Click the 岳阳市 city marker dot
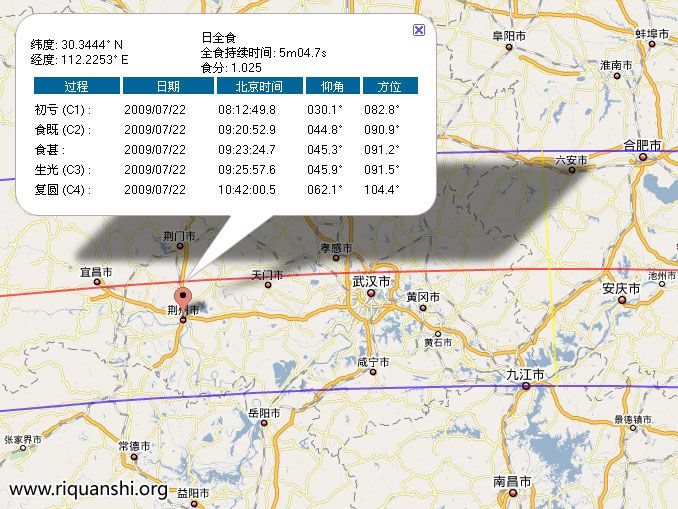 [x=264, y=423]
